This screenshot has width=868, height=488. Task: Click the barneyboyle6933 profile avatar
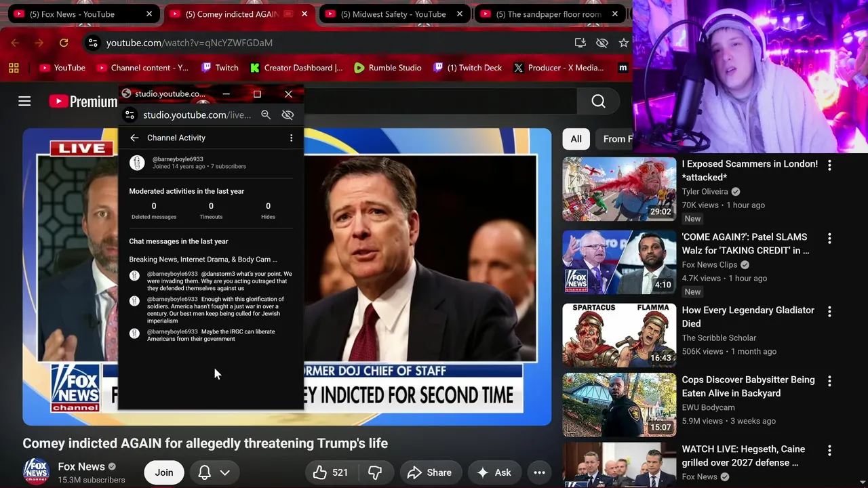(x=137, y=163)
